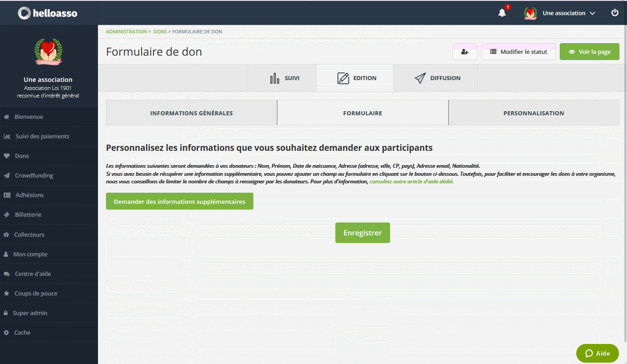Viewport: 627px width, 364px height.
Task: Click the Mon compte user icon
Action: pyautogui.click(x=6, y=254)
